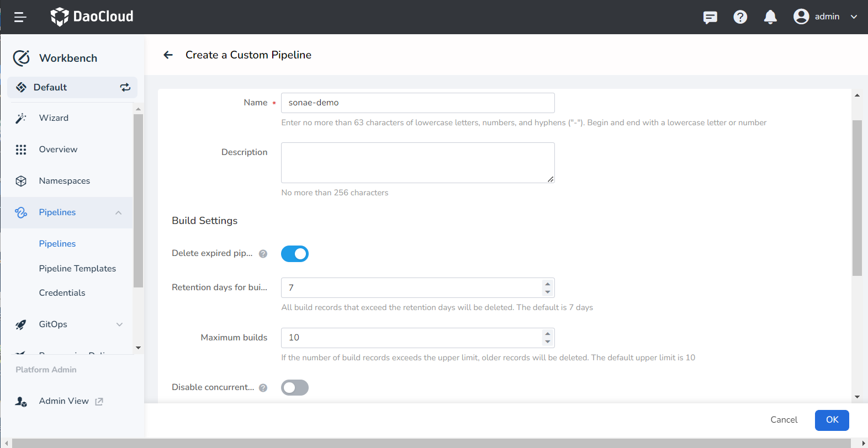
Task: Show help tooltip for Delete expired pipelines
Action: pyautogui.click(x=263, y=254)
